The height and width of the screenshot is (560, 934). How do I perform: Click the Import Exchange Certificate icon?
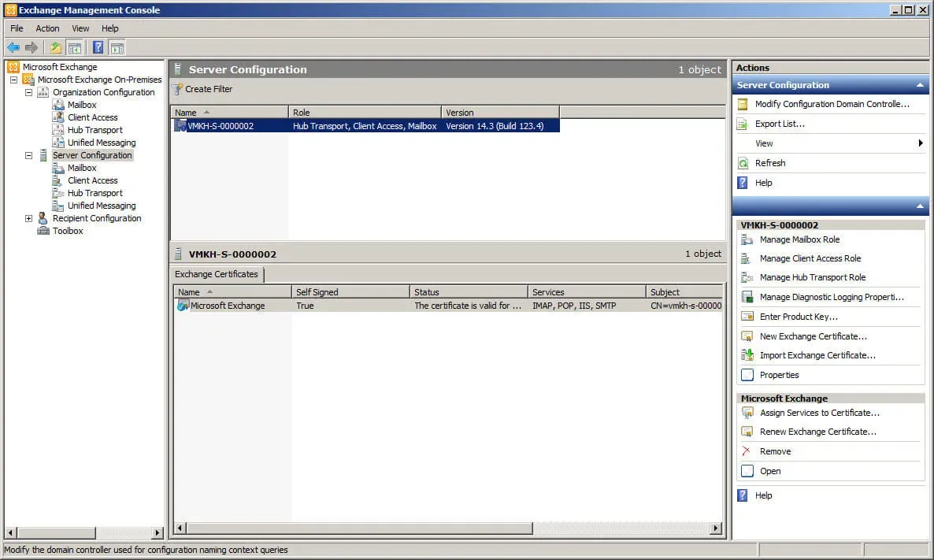[x=747, y=355]
